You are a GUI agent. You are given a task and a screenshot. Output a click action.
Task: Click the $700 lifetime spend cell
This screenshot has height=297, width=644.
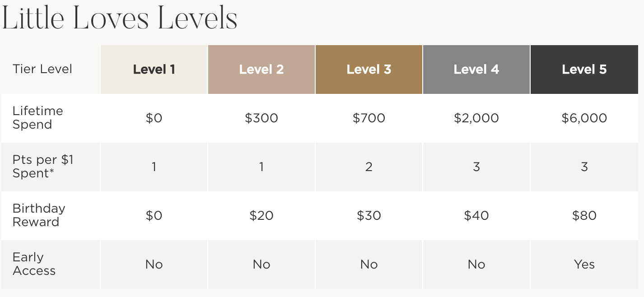369,118
